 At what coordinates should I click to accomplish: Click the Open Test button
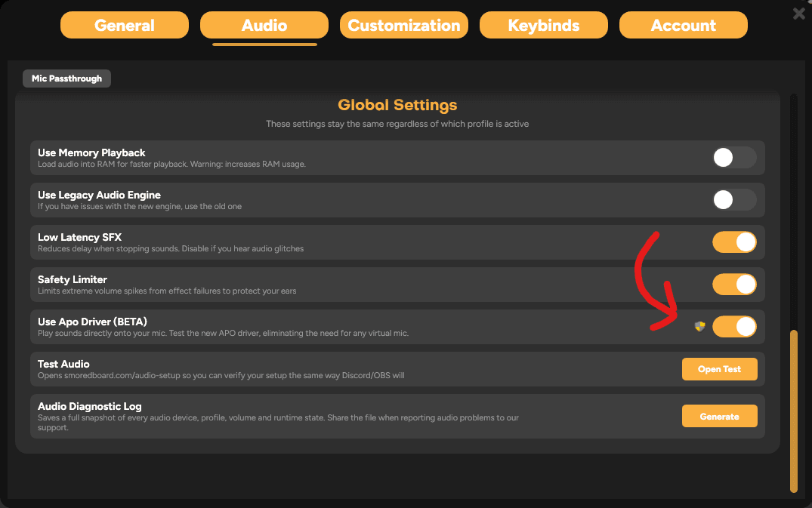719,369
